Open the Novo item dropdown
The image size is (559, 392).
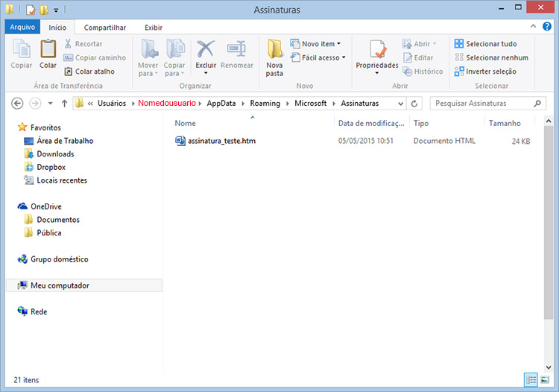tap(315, 44)
